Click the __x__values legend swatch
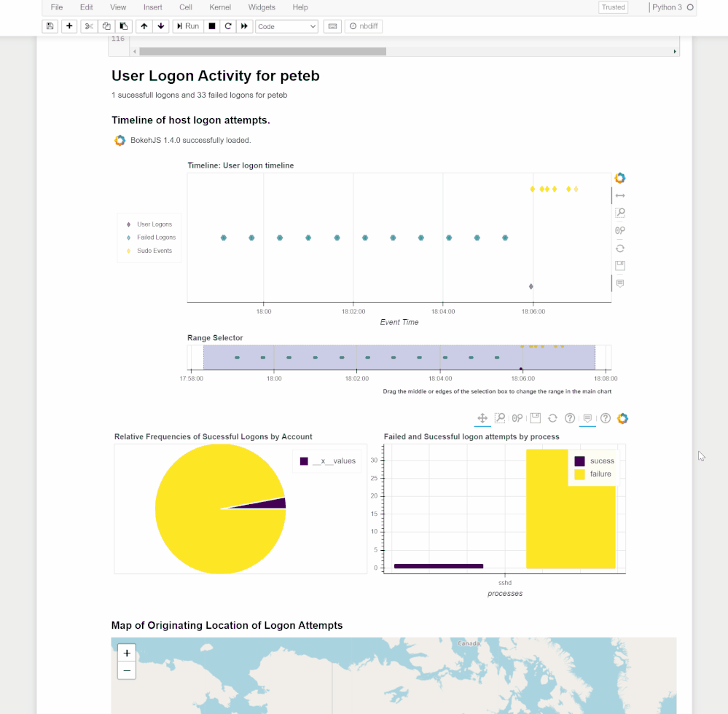The width and height of the screenshot is (728, 714). coord(304,461)
